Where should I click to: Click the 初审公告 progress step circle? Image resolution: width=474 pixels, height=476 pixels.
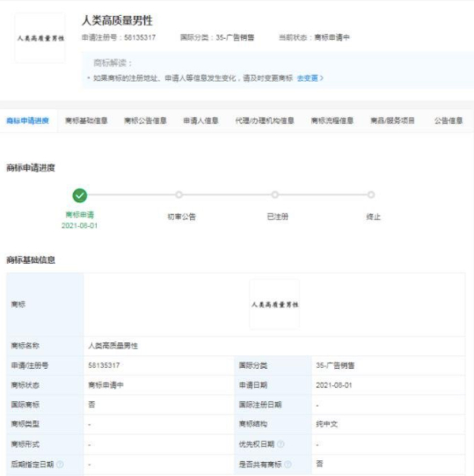point(179,194)
